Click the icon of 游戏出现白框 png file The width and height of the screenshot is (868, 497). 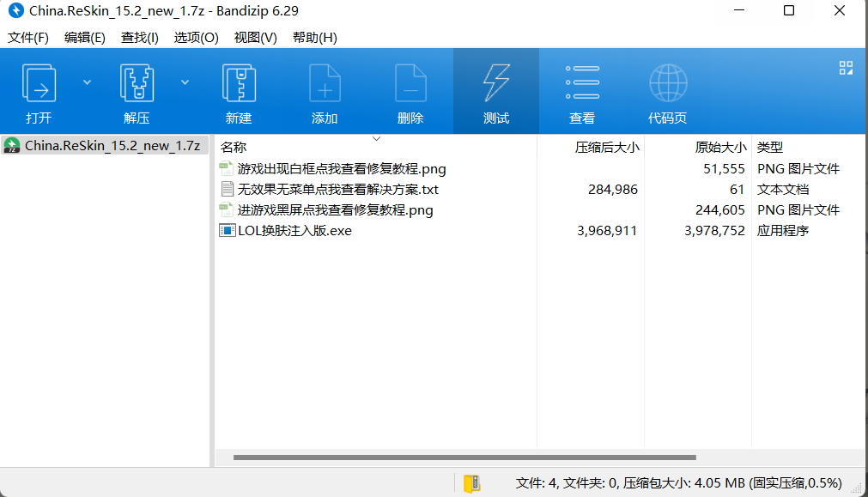click(x=226, y=168)
